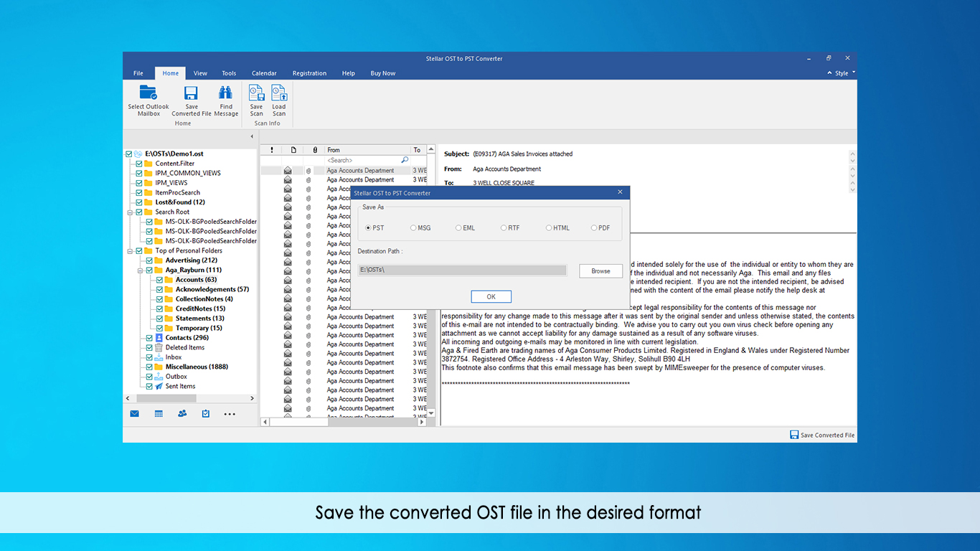This screenshot has width=980, height=551.
Task: Uncheck the Statements (13) checkbox
Action: click(159, 319)
